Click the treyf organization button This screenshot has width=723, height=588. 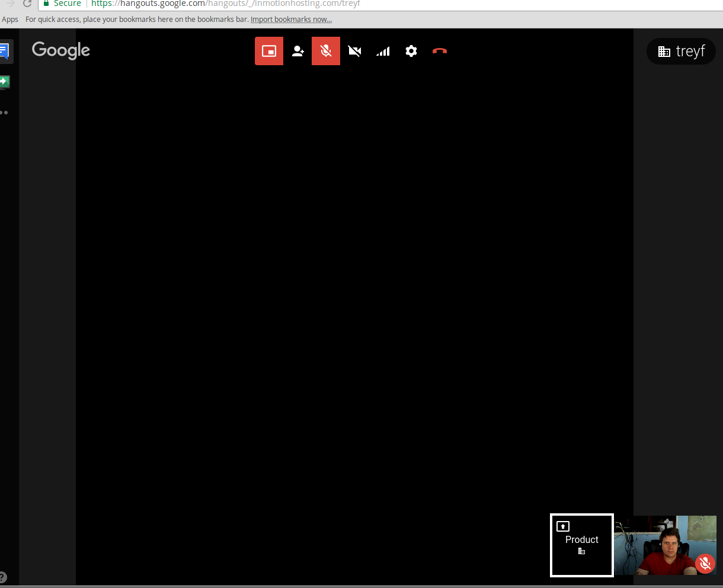tap(681, 52)
